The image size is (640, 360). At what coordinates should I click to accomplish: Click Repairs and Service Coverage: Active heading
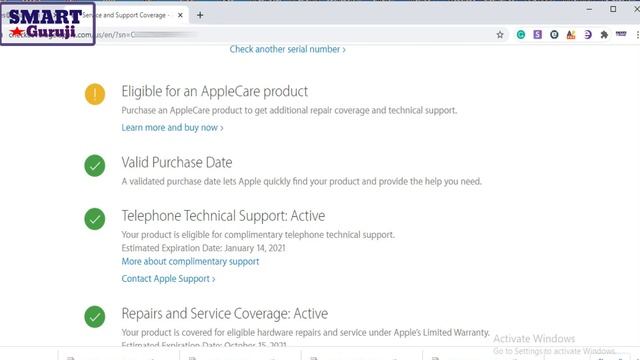click(224, 313)
